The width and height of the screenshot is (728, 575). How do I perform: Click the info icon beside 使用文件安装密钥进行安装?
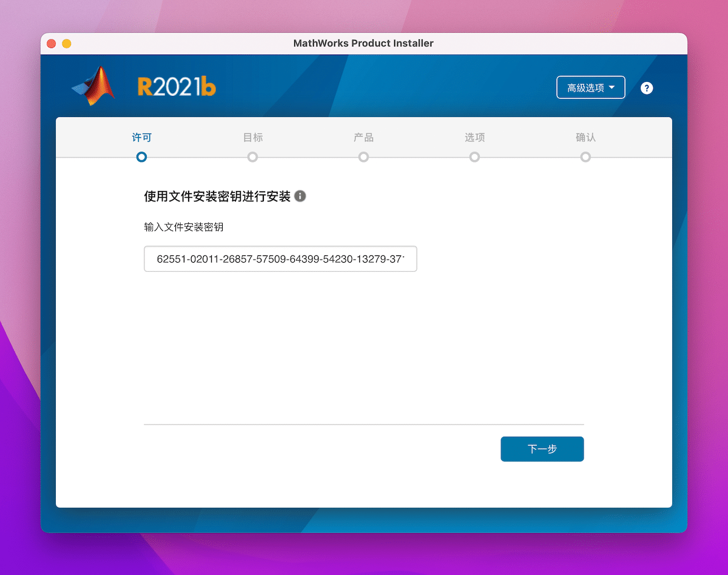pyautogui.click(x=300, y=197)
